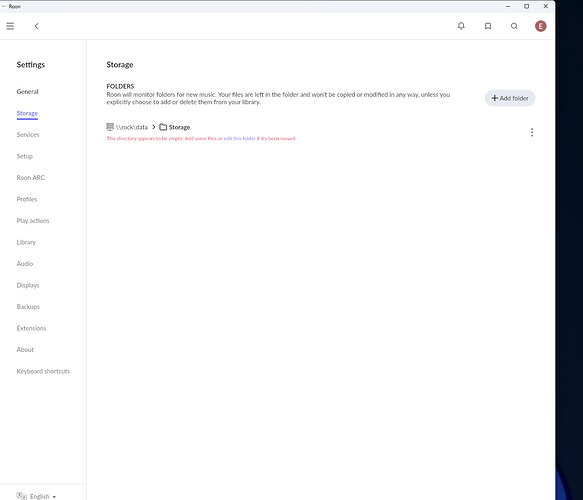Go to Audio settings
This screenshot has height=500, width=583.
pyautogui.click(x=25, y=264)
